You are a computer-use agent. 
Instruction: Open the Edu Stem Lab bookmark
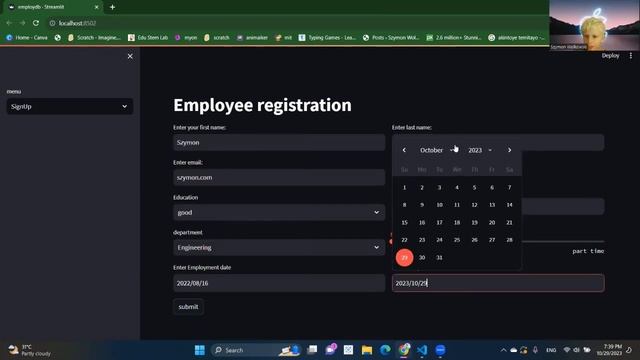tap(148, 38)
